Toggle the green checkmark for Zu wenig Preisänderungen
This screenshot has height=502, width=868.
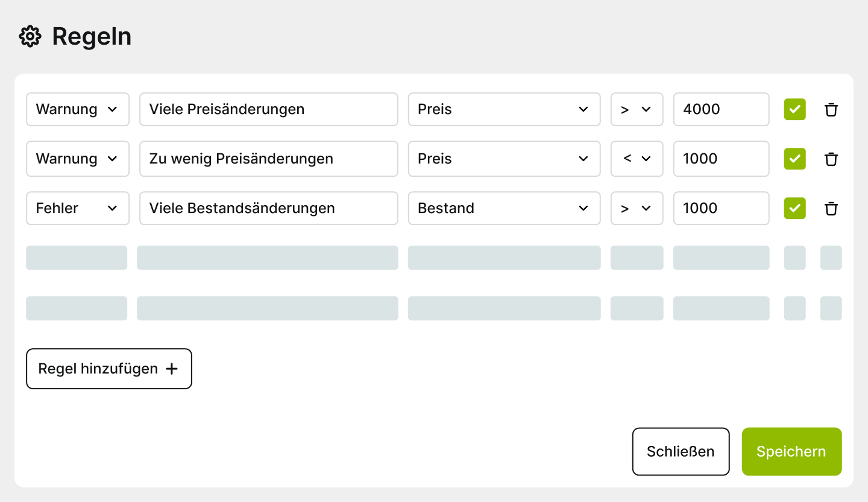point(794,159)
